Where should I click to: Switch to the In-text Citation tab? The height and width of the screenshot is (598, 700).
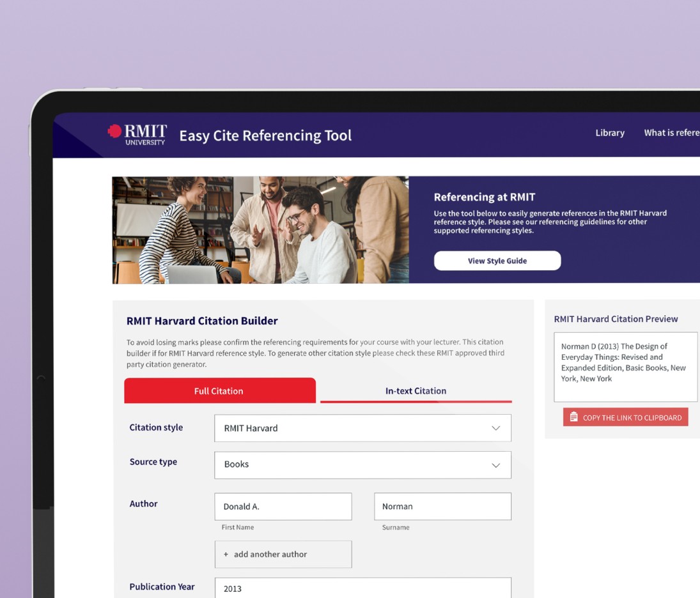416,391
